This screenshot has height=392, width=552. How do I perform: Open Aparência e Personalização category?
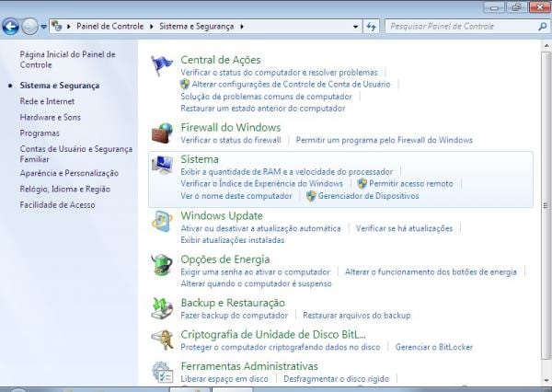[x=69, y=173]
